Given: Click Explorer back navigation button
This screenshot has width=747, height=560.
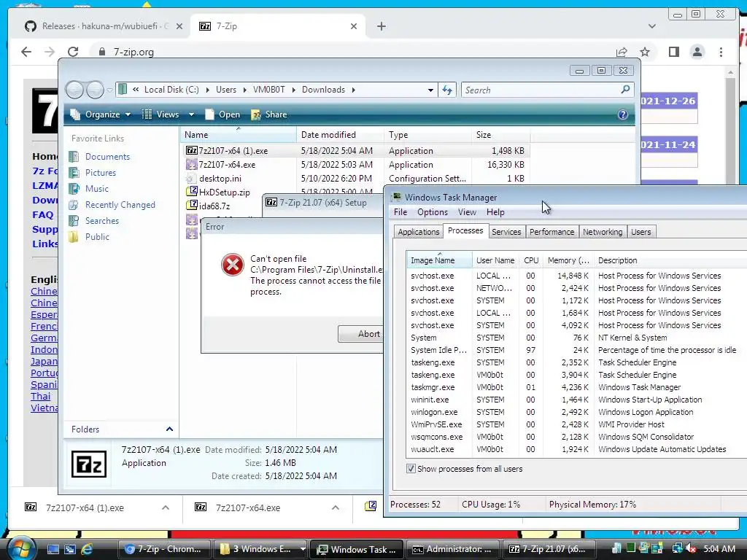Looking at the screenshot, I should (75, 90).
